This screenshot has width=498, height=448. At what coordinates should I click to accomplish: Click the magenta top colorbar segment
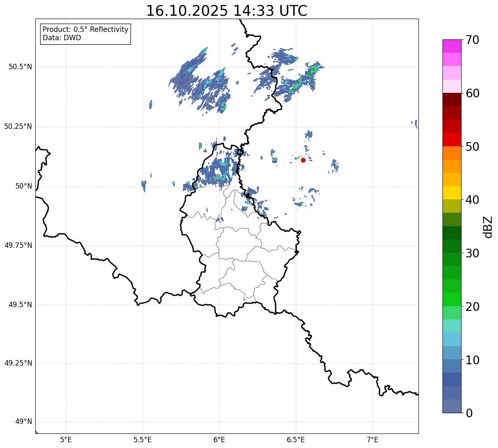pyautogui.click(x=452, y=46)
